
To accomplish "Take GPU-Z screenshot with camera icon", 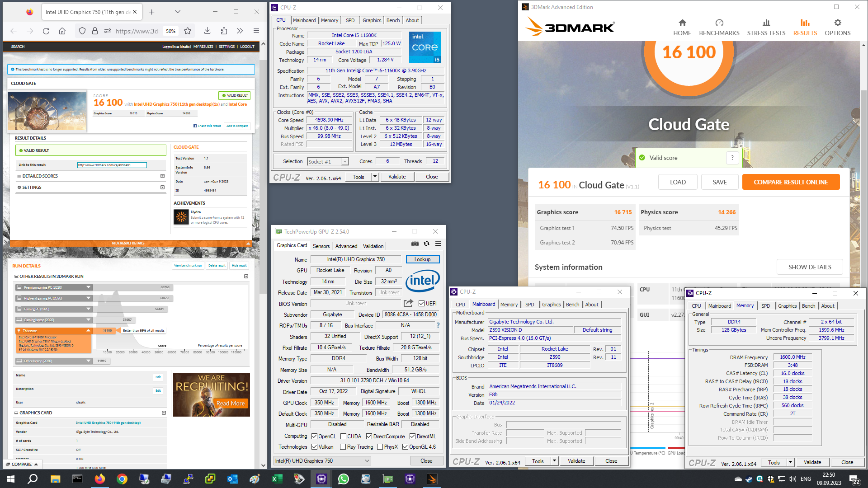I will coord(415,244).
